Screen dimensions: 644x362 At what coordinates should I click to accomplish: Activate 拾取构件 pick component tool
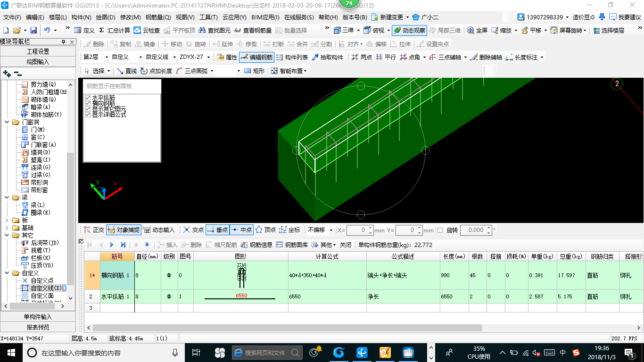(x=327, y=58)
